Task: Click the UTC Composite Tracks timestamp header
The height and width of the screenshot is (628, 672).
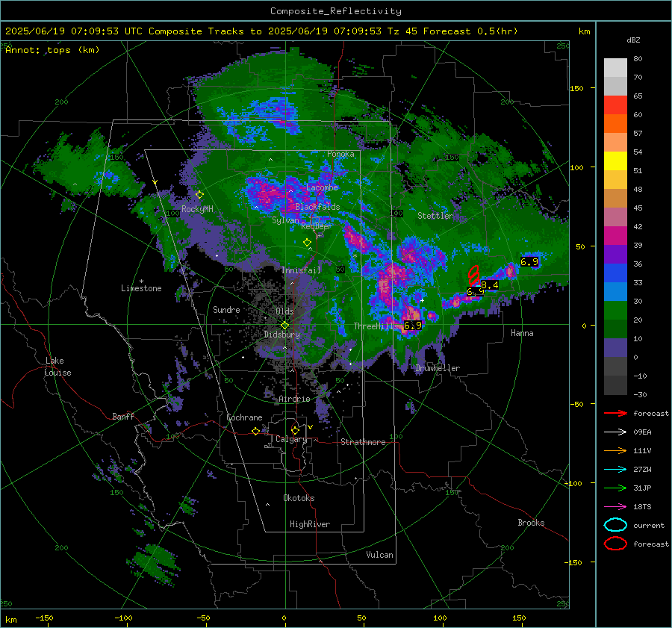Action: point(261,31)
